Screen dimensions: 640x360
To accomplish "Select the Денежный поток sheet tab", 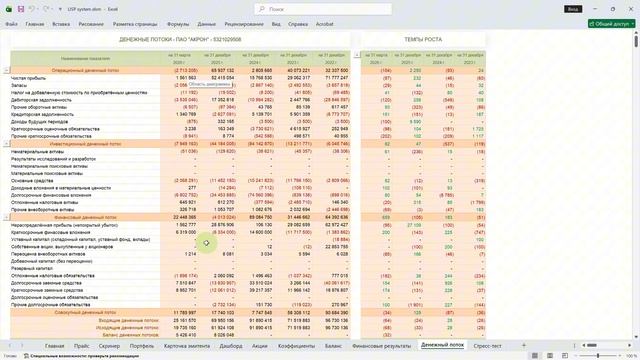I will [442, 345].
